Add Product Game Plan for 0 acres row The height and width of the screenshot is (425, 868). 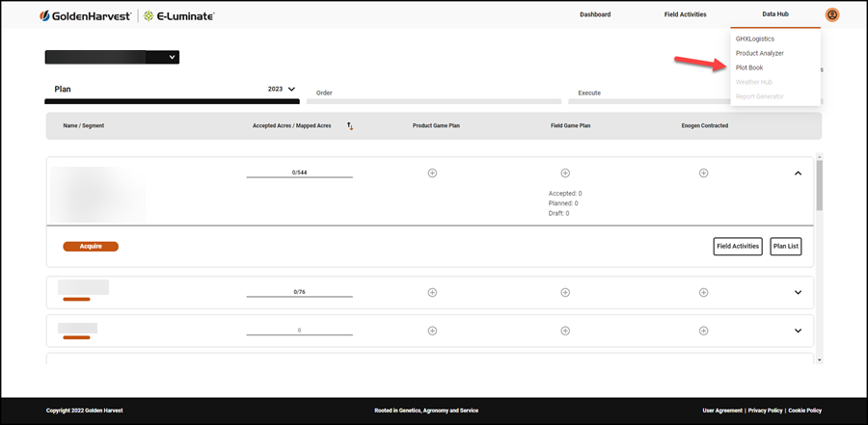pos(432,331)
